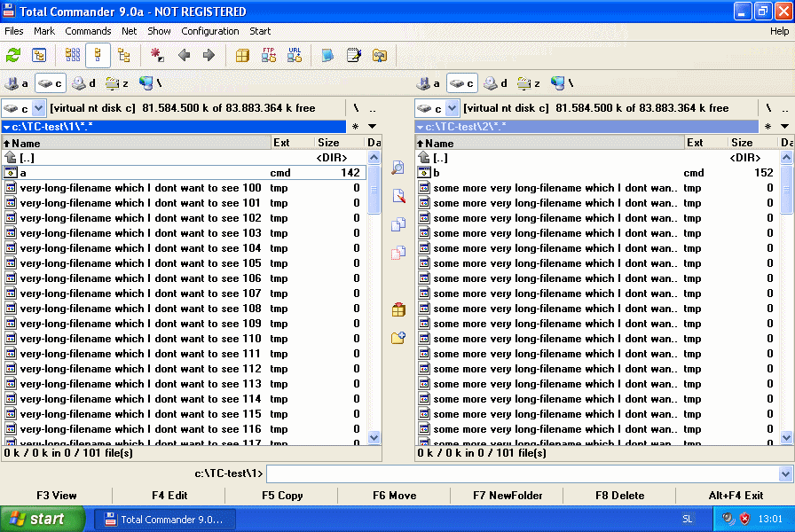Open the Commands menu

tap(88, 31)
